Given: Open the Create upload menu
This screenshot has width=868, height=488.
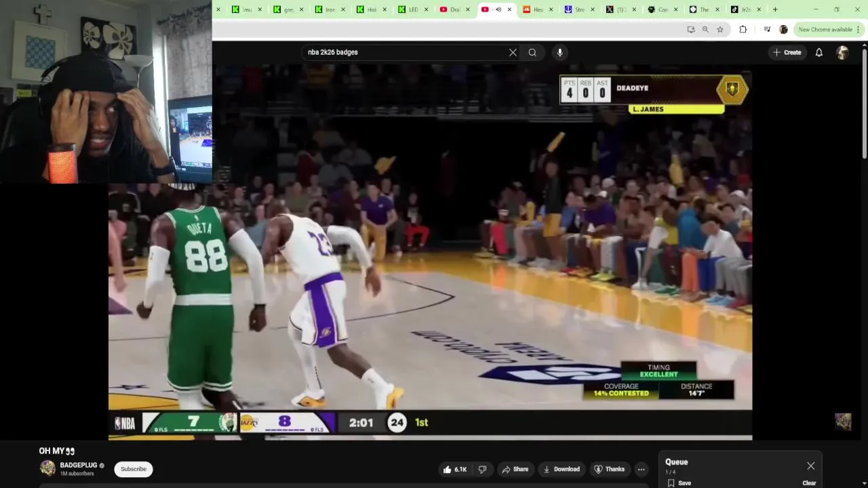Looking at the screenshot, I should 787,52.
